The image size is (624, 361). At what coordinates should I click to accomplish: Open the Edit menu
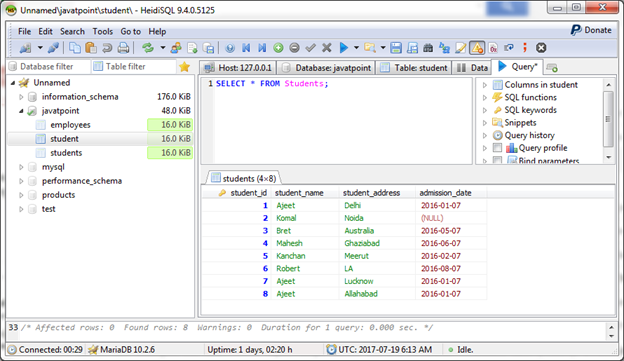45,31
